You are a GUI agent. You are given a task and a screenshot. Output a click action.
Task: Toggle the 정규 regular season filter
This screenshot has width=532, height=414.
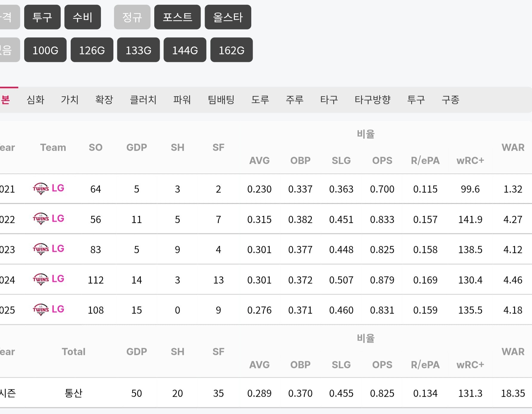132,17
